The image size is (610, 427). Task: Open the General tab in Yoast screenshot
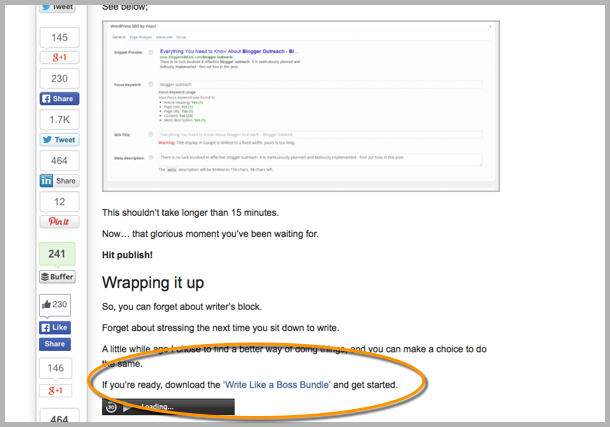pyautogui.click(x=119, y=37)
